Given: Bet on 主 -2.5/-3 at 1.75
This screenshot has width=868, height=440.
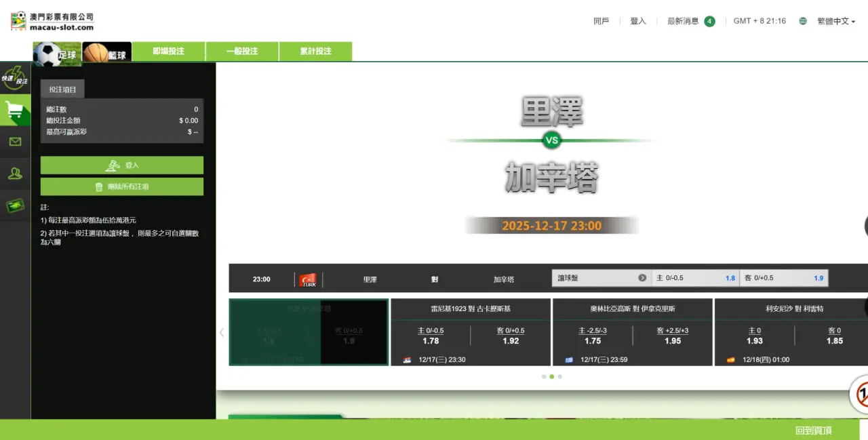Looking at the screenshot, I should 593,336.
